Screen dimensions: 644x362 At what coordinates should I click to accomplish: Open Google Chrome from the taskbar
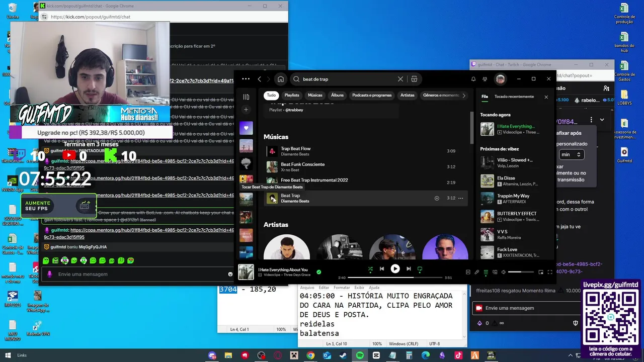pos(310,355)
